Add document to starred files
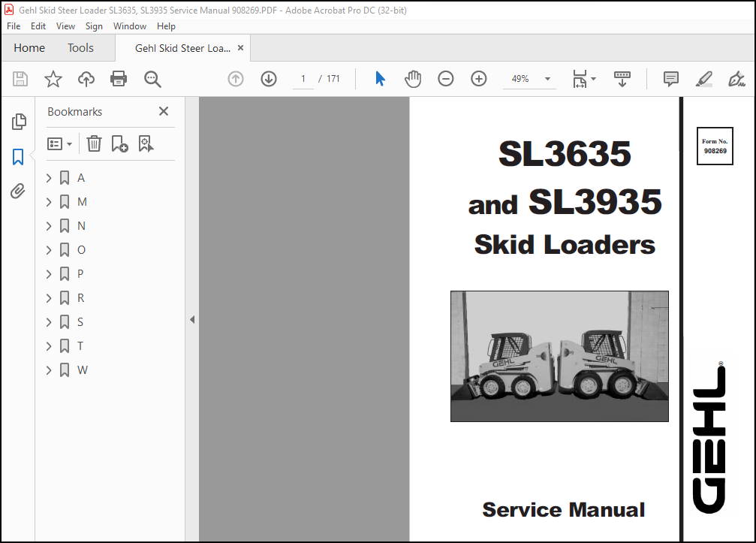 [x=53, y=79]
